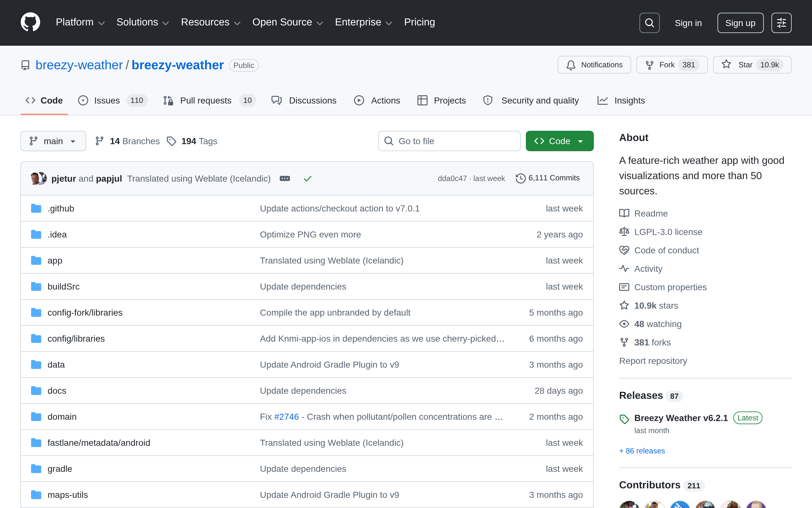
Task: Click the Activity pulse icon
Action: [624, 269]
